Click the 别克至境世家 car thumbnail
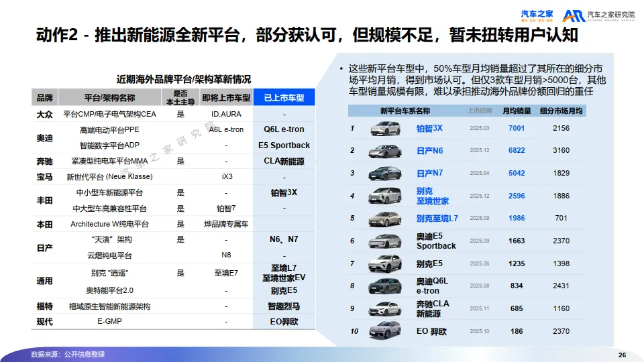 coord(385,196)
